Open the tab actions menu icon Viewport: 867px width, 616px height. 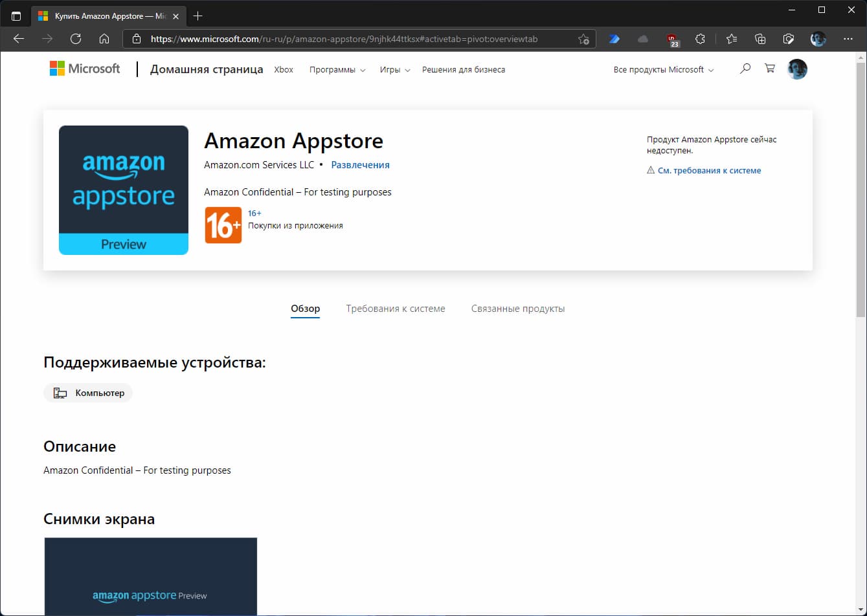click(16, 16)
